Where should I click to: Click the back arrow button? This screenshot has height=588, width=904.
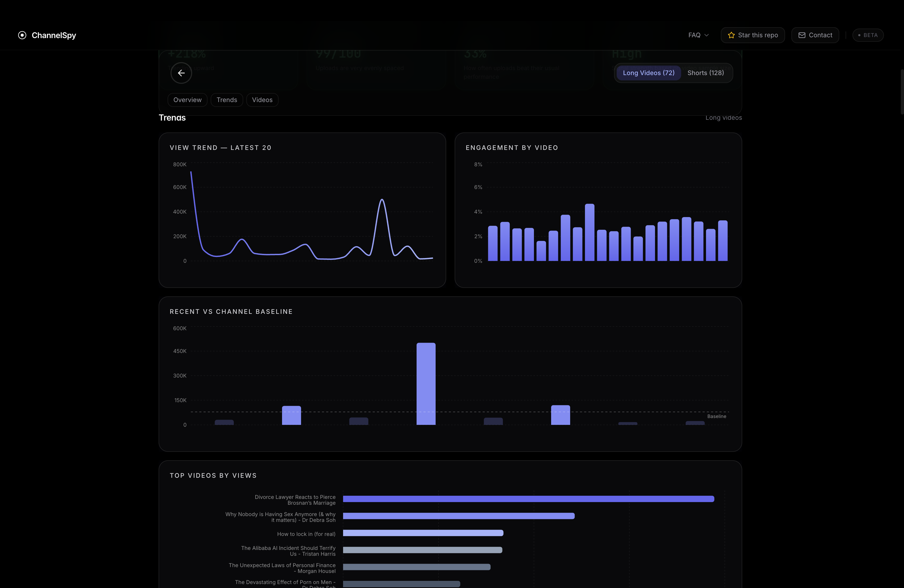pyautogui.click(x=181, y=73)
